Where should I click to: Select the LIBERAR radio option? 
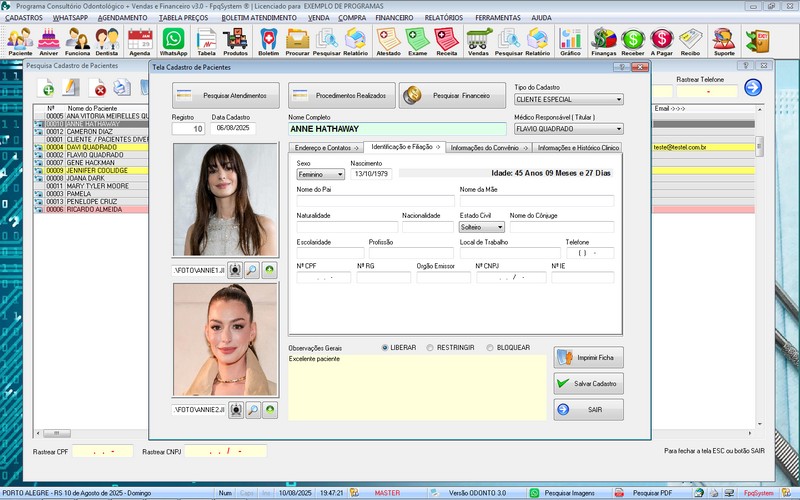[x=385, y=348]
